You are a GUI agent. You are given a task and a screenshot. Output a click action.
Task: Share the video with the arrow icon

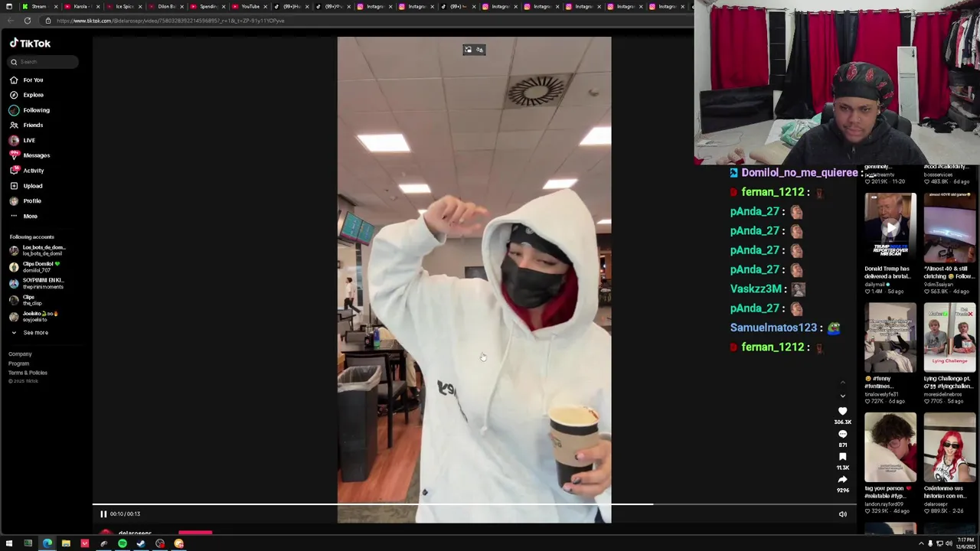pos(842,480)
